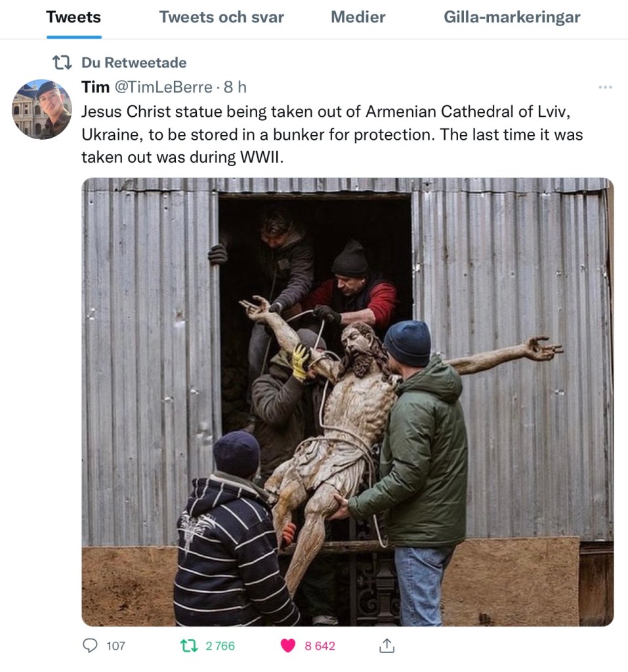Click the Du Retweetade label

(x=134, y=63)
